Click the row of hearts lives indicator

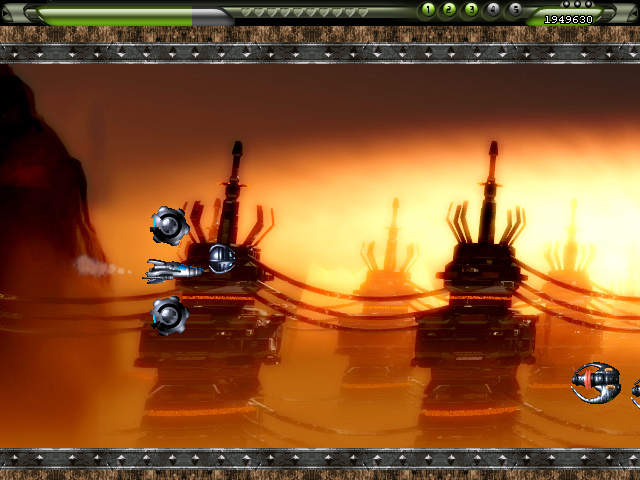coord(305,13)
